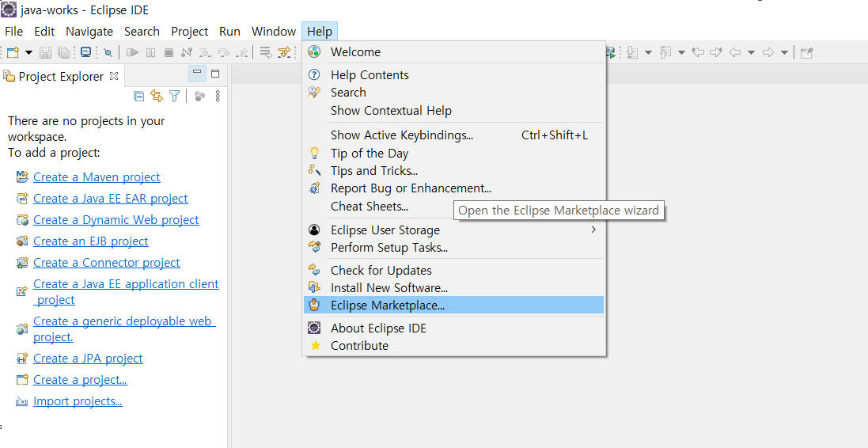Click the Next Edit Location icon
This screenshot has height=448, width=868.
[x=717, y=52]
